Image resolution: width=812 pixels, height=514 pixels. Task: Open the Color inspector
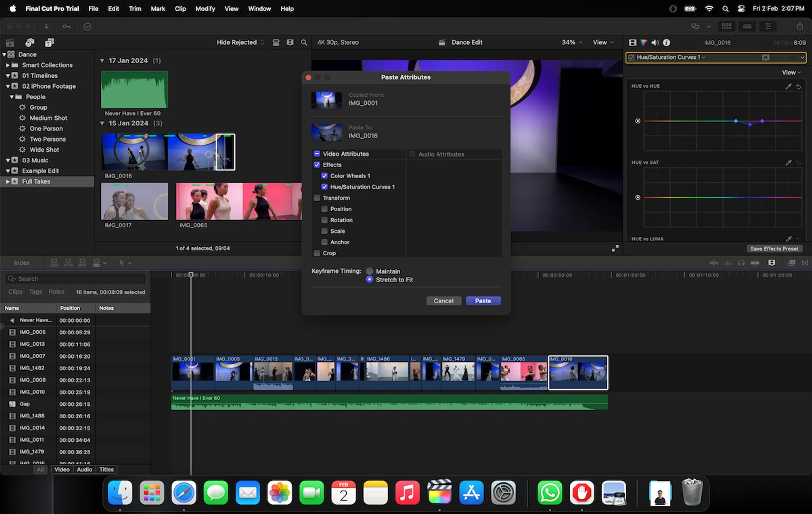pyautogui.click(x=644, y=42)
